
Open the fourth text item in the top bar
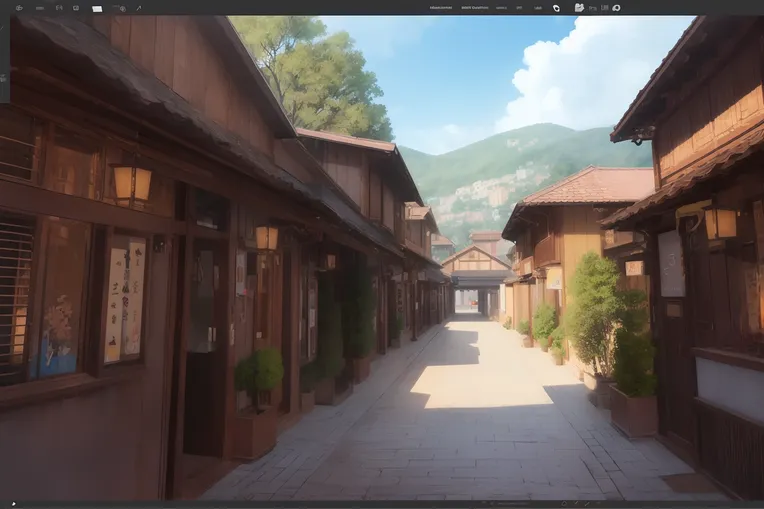click(x=519, y=8)
